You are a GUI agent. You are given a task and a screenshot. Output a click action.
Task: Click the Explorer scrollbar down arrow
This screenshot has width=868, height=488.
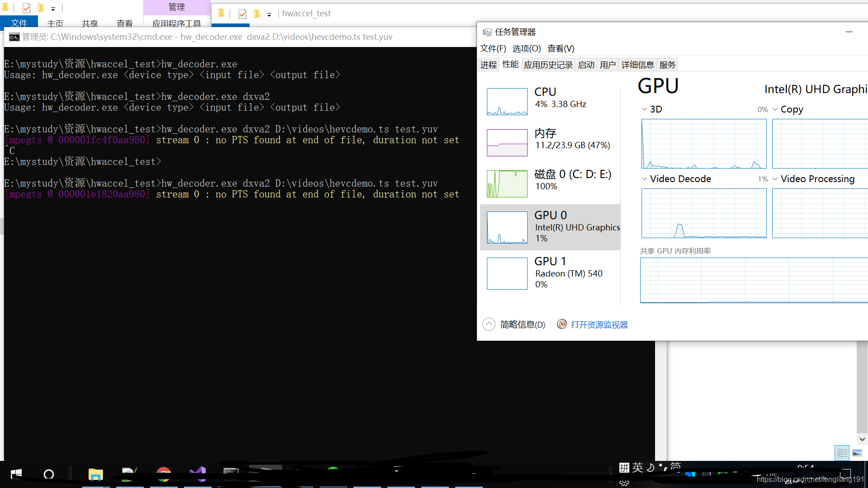pyautogui.click(x=862, y=439)
